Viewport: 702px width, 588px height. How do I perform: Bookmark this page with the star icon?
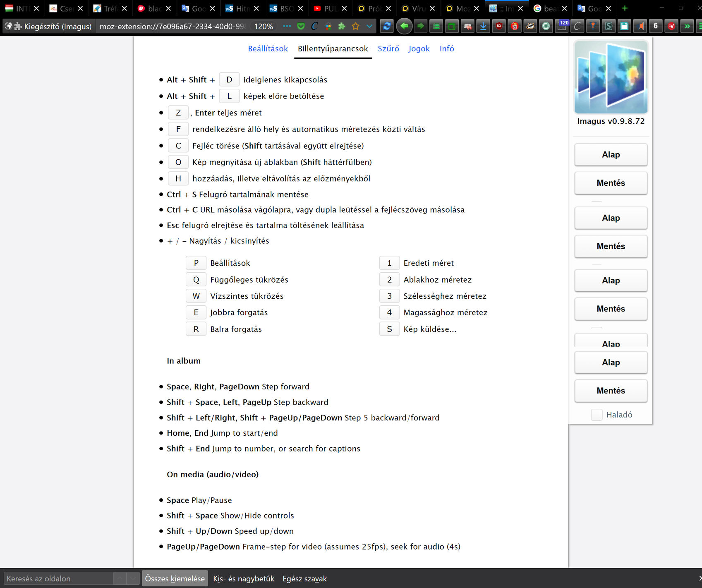click(355, 26)
